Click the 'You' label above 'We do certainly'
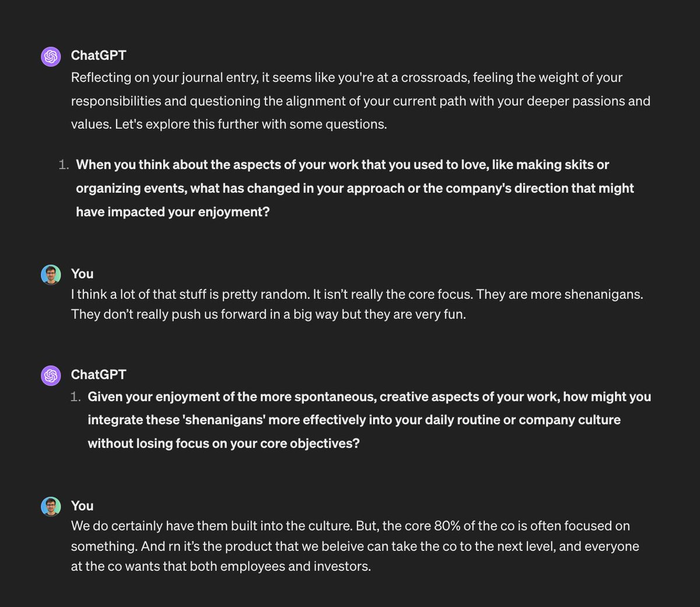700x607 pixels. 82,506
